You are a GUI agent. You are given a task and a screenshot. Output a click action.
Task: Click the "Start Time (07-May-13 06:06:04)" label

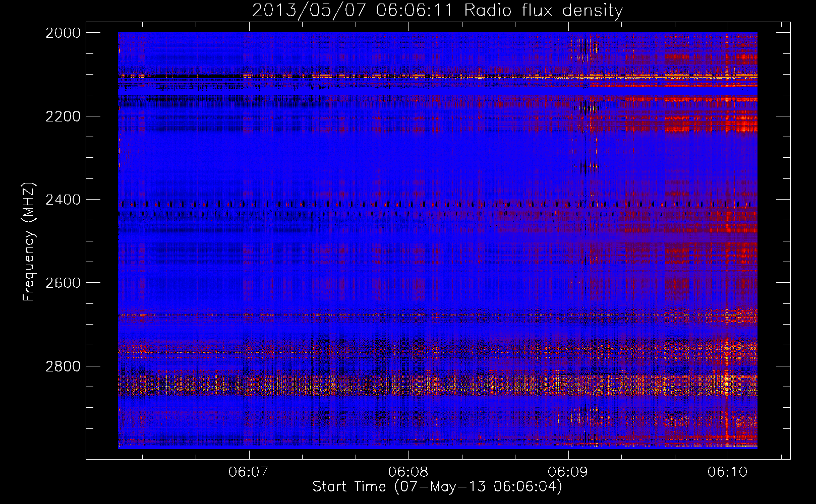click(437, 487)
